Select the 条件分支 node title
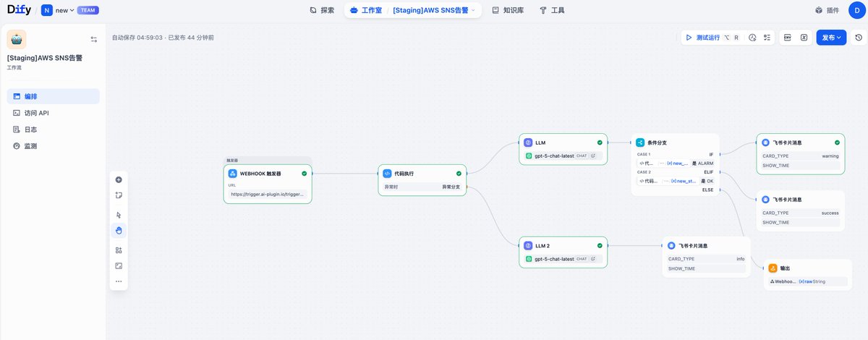Image resolution: width=868 pixels, height=340 pixels. (657, 143)
